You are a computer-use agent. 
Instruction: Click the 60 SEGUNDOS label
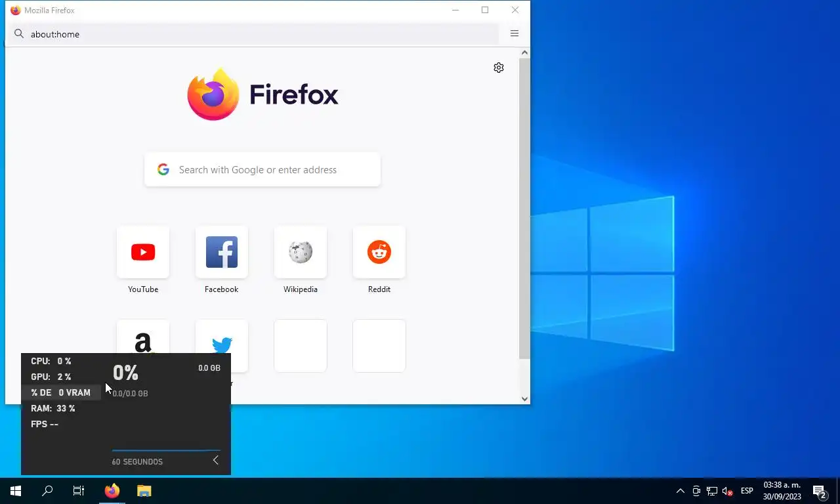(137, 462)
